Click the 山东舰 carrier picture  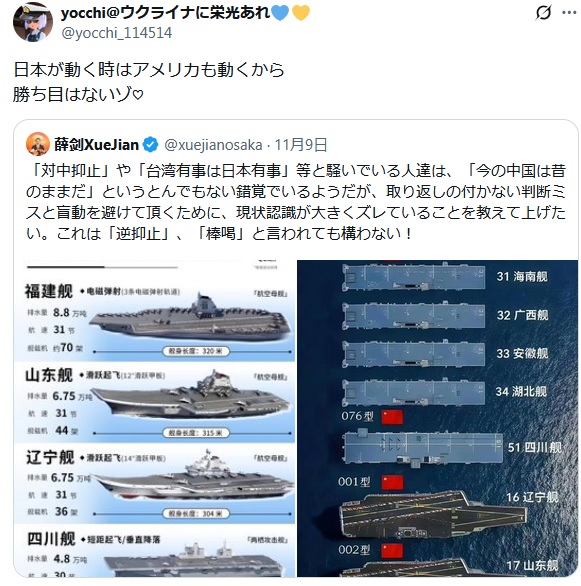click(x=191, y=396)
